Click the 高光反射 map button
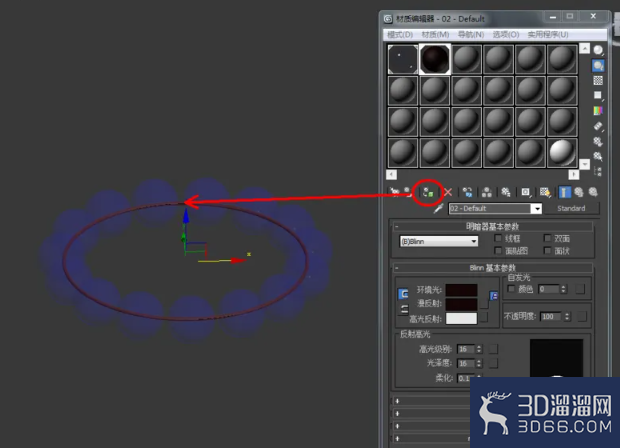This screenshot has width=620, height=448. pos(484,318)
